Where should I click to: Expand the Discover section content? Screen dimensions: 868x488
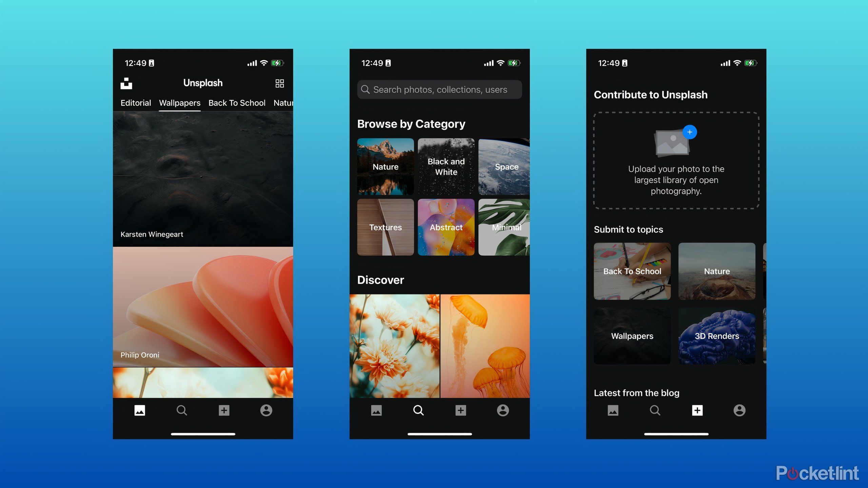pyautogui.click(x=380, y=279)
